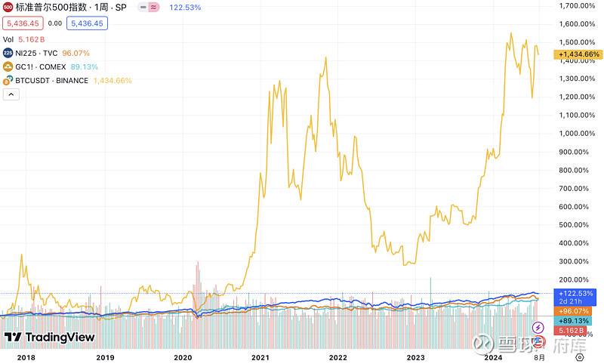The image size is (604, 364).
Task: Select the NI225 · TVC legend entry
Action: pos(36,53)
